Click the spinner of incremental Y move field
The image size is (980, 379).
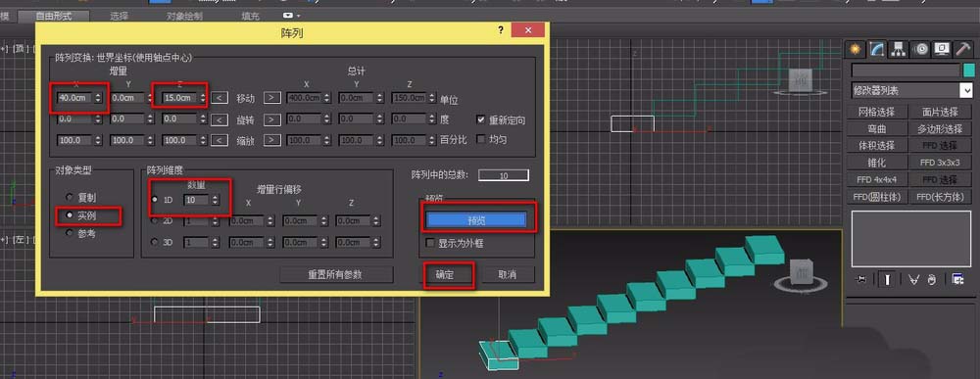point(150,98)
